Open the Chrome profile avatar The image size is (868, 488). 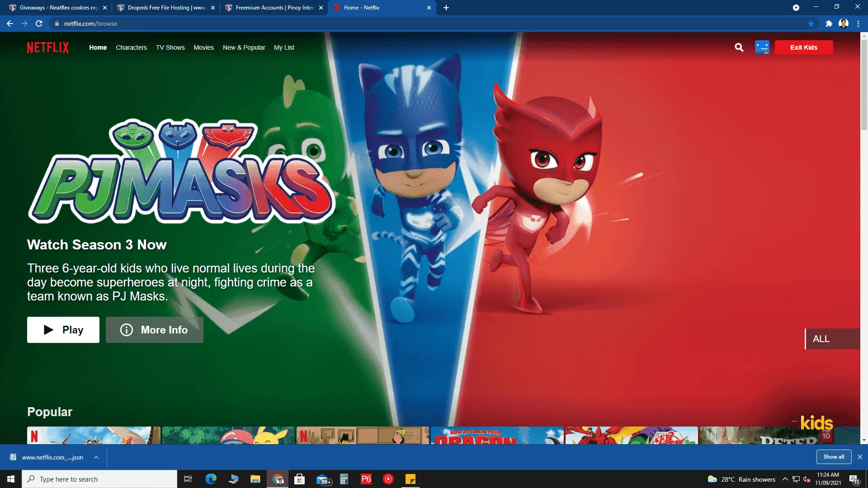pyautogui.click(x=844, y=23)
